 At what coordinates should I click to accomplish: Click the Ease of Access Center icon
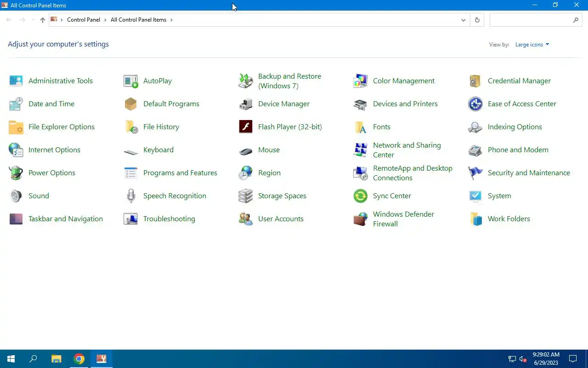475,104
